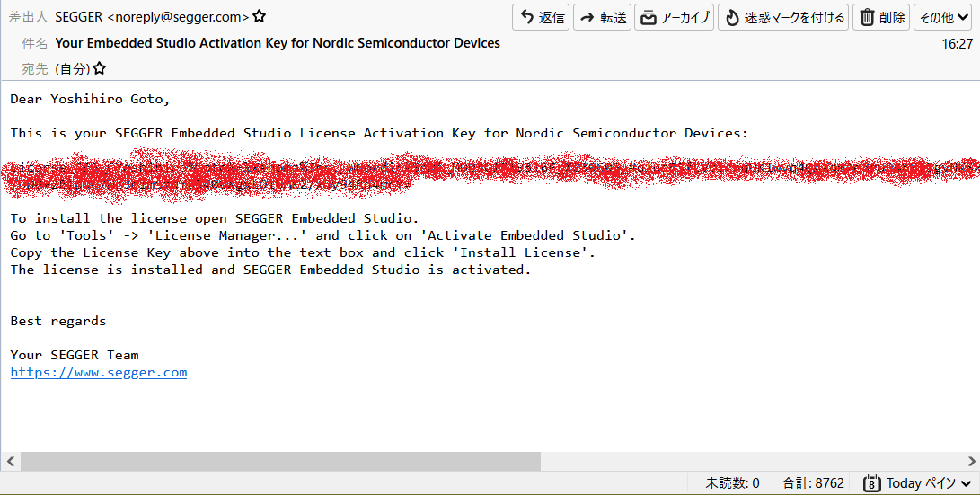The image size is (980, 495).
Task: Click sender SEGGER <noreply@segger.com>
Action: pos(152,17)
